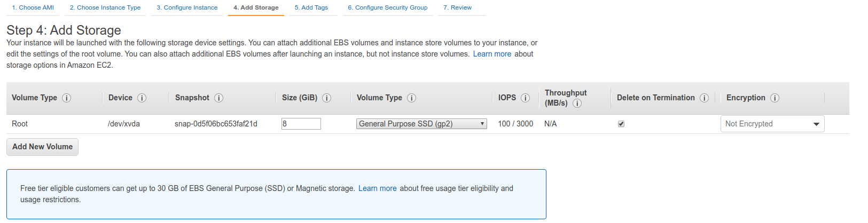
Task: Open Learn more link about storage options
Action: (x=492, y=54)
